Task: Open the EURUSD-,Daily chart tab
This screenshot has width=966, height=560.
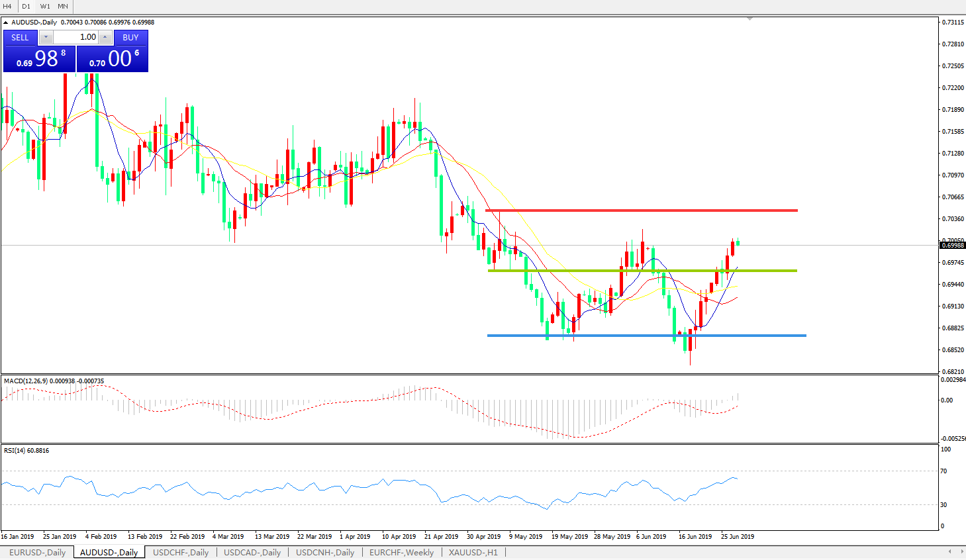Action: click(x=37, y=552)
